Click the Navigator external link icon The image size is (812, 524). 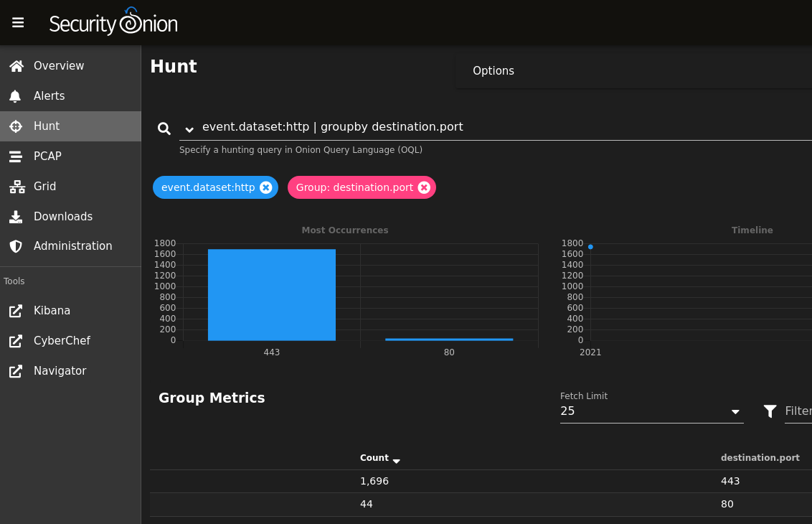coord(16,370)
